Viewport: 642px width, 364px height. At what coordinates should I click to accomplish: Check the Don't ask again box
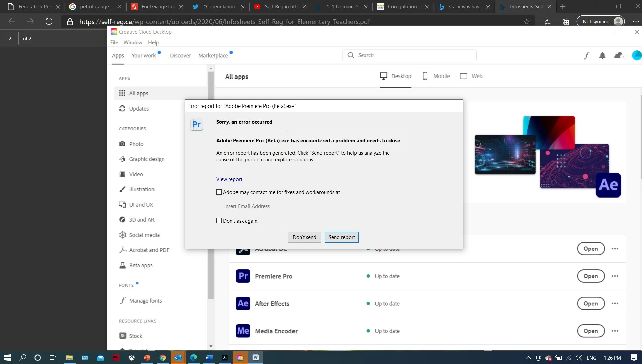pyautogui.click(x=219, y=221)
